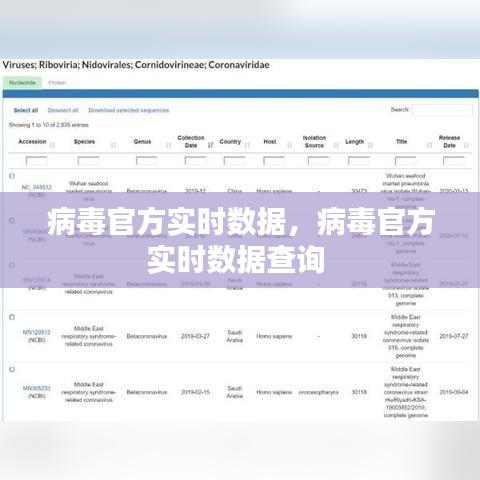The height and width of the screenshot is (480, 480).
Task: Click Download selected sequences link
Action: click(x=129, y=110)
